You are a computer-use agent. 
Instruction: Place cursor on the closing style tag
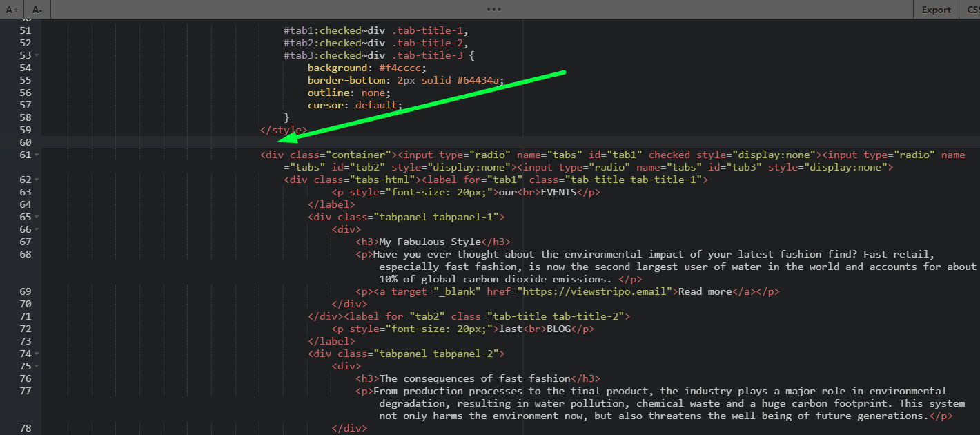283,129
